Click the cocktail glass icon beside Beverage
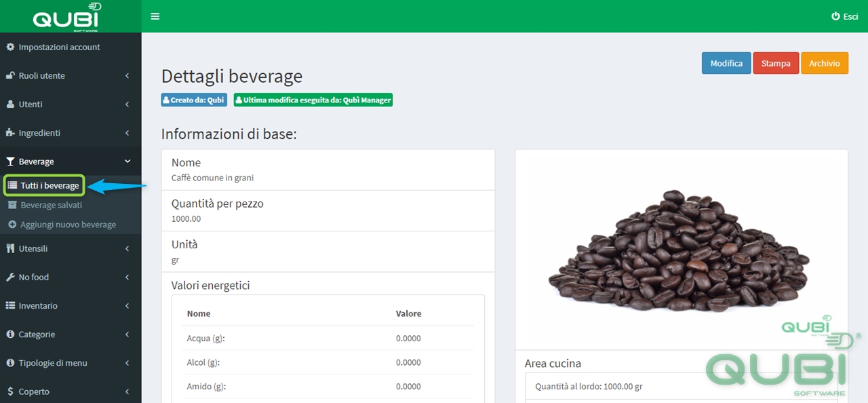868x403 pixels. click(10, 161)
